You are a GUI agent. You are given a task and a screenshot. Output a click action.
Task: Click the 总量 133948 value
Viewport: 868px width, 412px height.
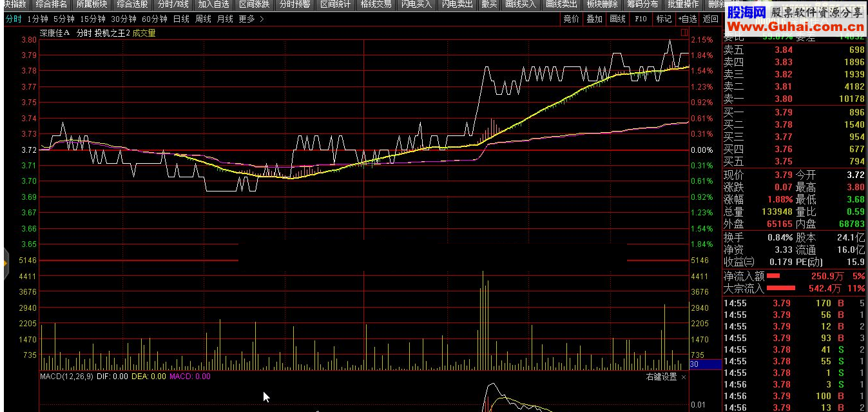pos(776,212)
